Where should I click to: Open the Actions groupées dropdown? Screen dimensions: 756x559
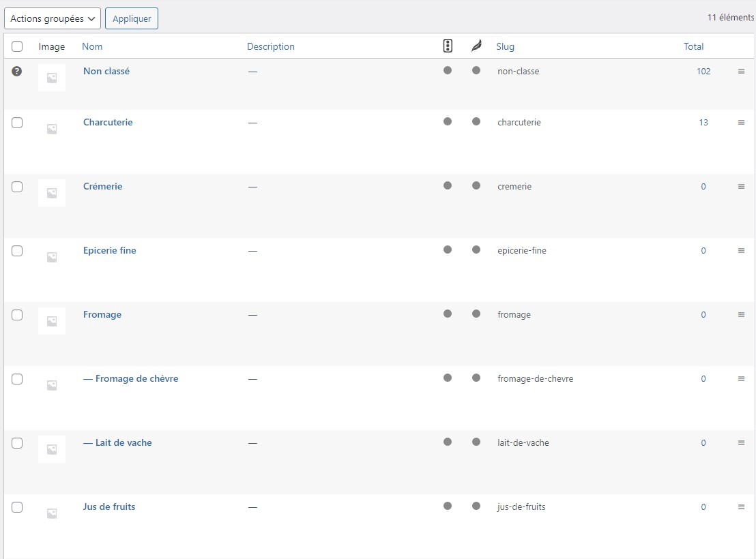pos(53,18)
